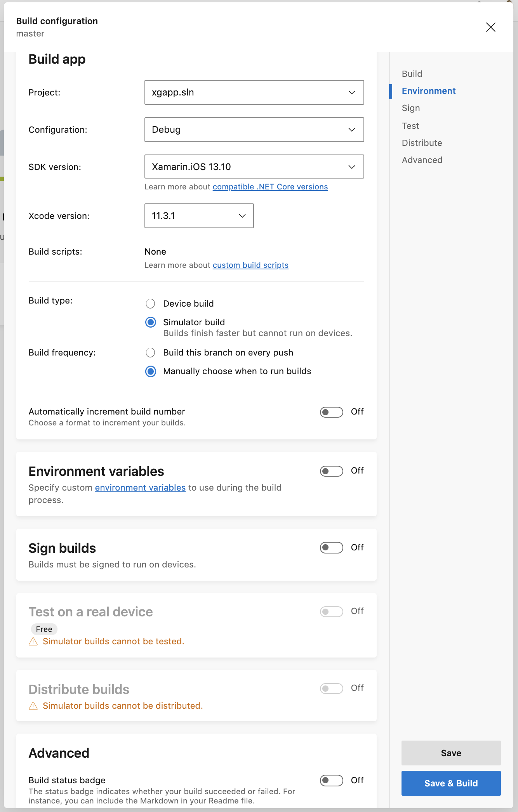Screen dimensions: 518x812
Task: Select Manually choose when to run builds
Action: (151, 371)
